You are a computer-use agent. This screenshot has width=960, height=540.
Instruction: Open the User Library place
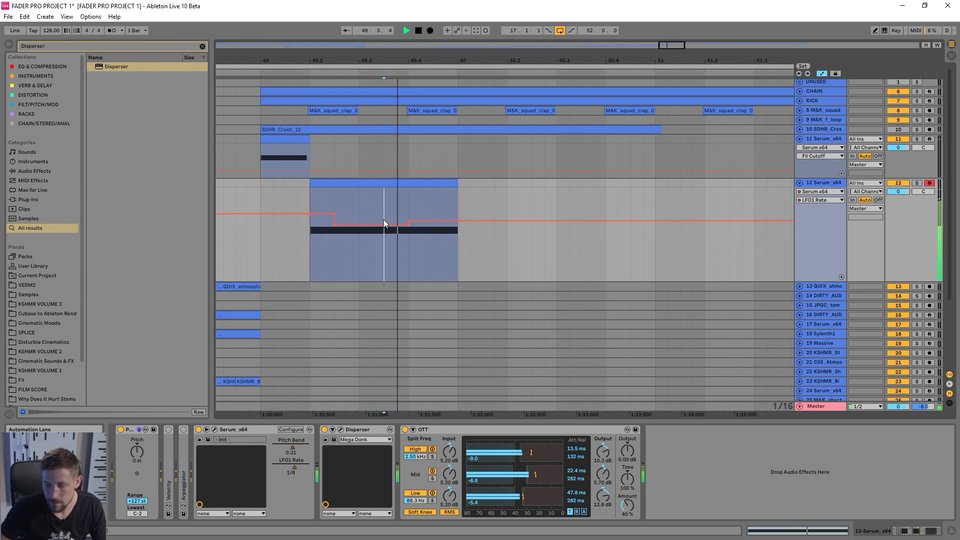pyautogui.click(x=32, y=266)
